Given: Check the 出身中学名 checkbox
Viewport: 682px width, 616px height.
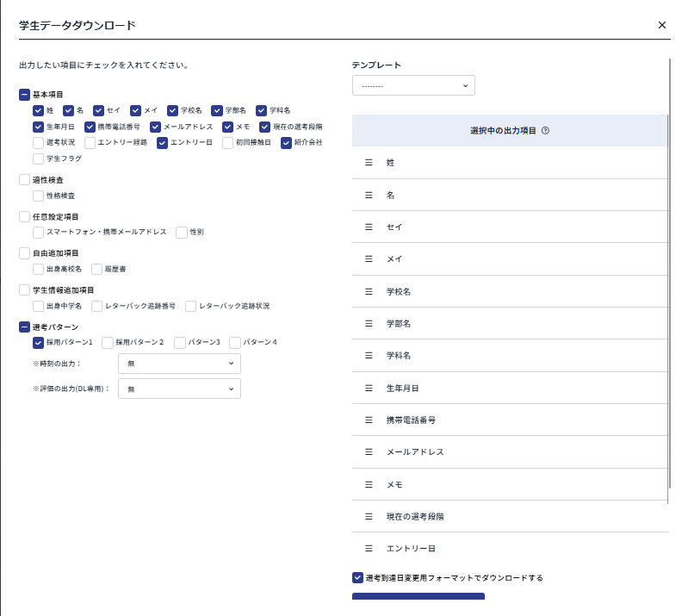Looking at the screenshot, I should click(x=38, y=306).
